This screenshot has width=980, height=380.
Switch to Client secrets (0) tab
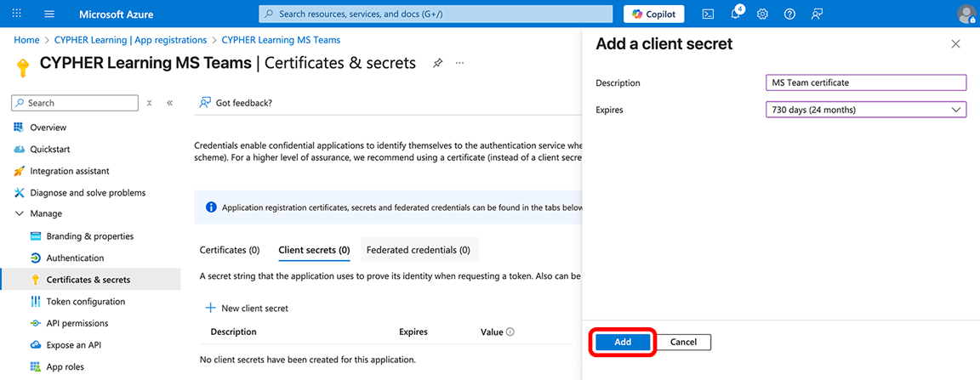click(x=314, y=250)
